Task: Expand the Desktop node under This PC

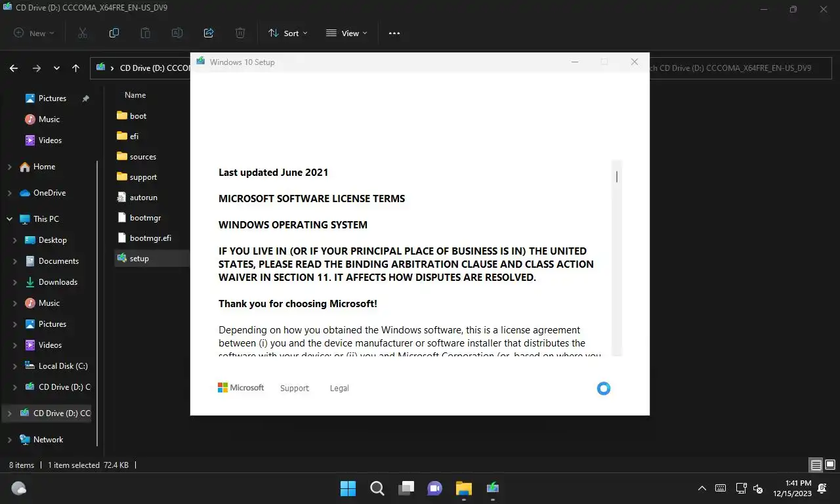Action: click(x=15, y=240)
